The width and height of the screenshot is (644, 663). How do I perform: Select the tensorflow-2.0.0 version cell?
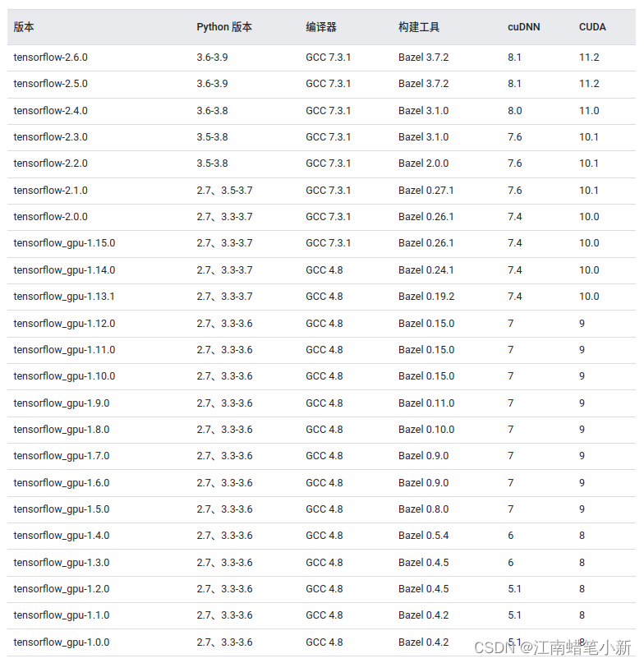coord(50,217)
